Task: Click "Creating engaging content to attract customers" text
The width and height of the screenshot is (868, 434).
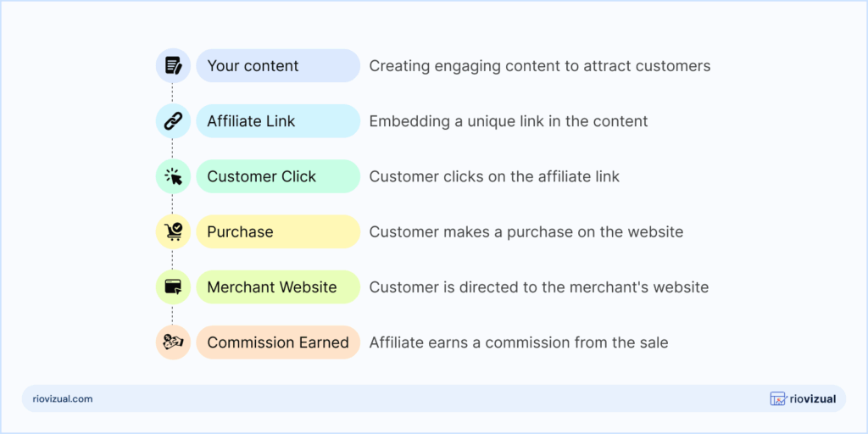Action: click(x=539, y=65)
